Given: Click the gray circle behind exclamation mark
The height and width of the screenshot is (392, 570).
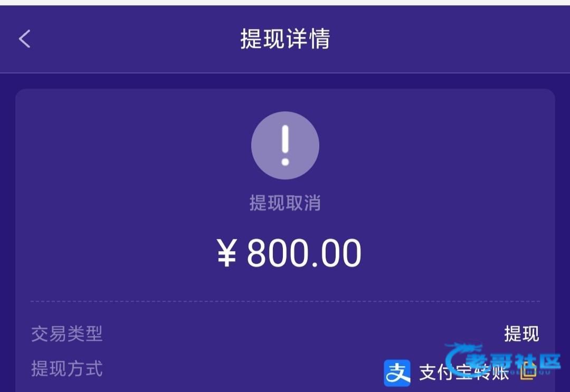Looking at the screenshot, I should tap(286, 145).
